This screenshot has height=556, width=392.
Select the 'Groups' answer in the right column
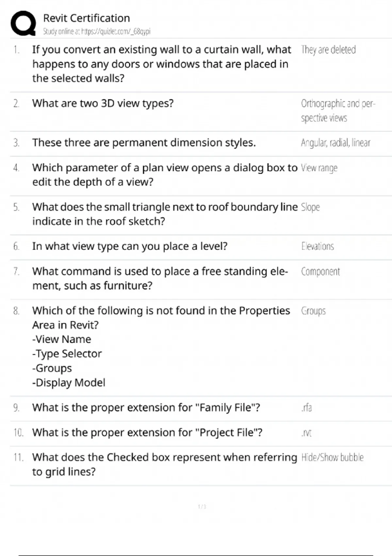click(x=313, y=311)
